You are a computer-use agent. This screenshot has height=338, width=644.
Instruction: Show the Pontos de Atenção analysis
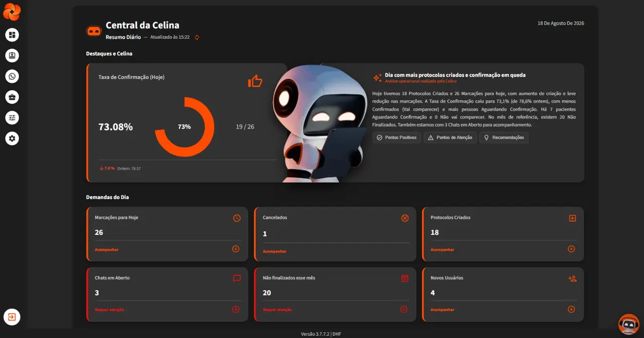(x=450, y=138)
